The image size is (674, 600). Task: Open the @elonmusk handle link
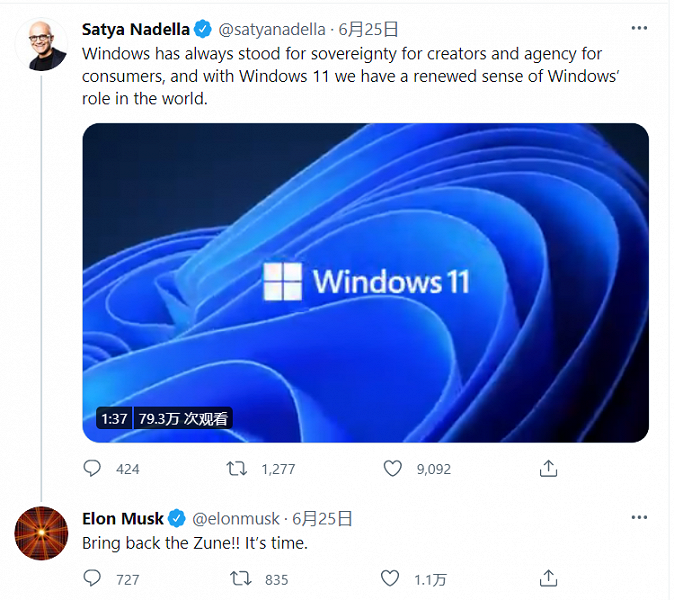click(236, 519)
